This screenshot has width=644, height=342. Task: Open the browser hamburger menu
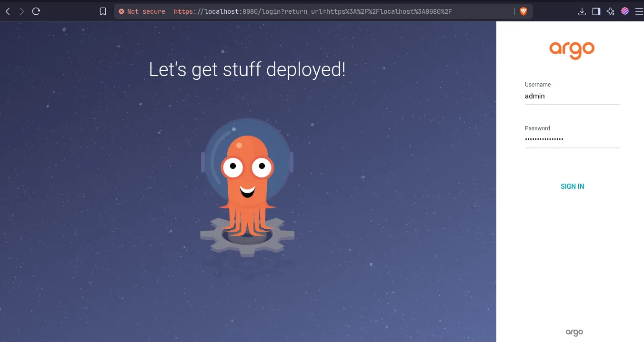point(639,11)
